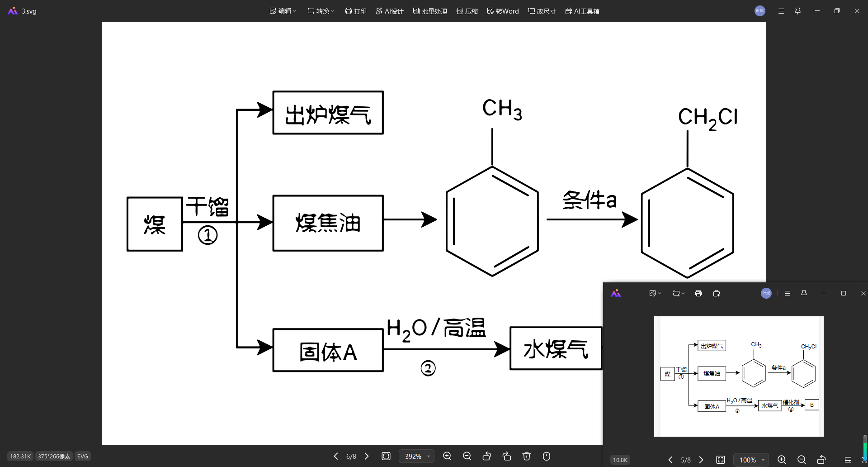Click the 批量处理 batch processing icon
The height and width of the screenshot is (467, 868).
click(429, 11)
